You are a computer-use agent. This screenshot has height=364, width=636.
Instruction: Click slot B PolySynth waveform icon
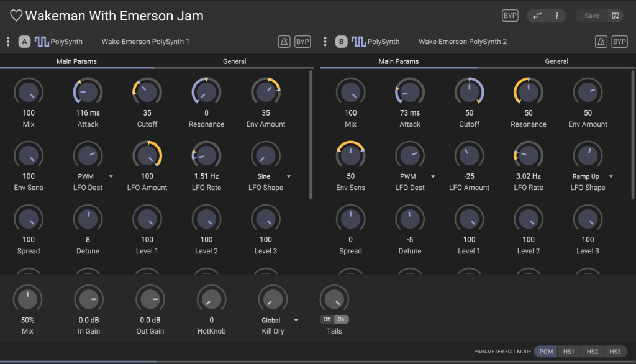tap(358, 42)
